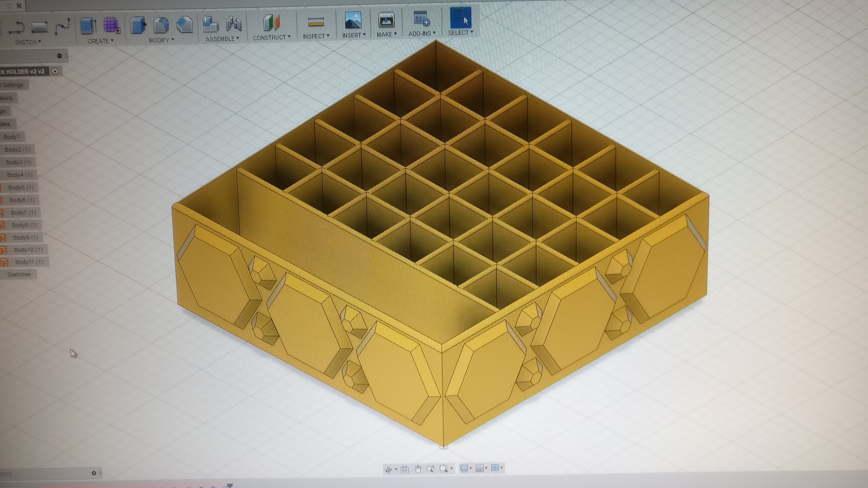Screen dimensions: 868x488
Task: Select the Chamfer tool icon
Action: (185, 24)
